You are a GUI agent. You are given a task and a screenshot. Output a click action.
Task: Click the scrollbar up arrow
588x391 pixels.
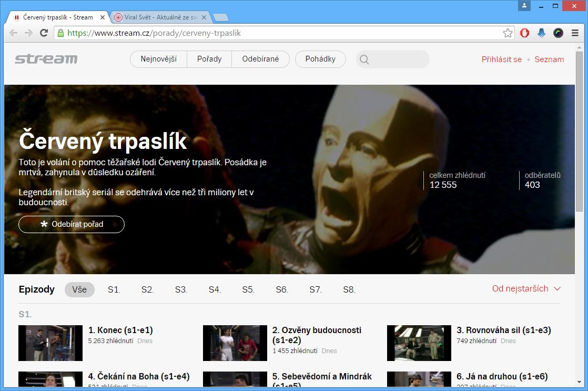(580, 47)
